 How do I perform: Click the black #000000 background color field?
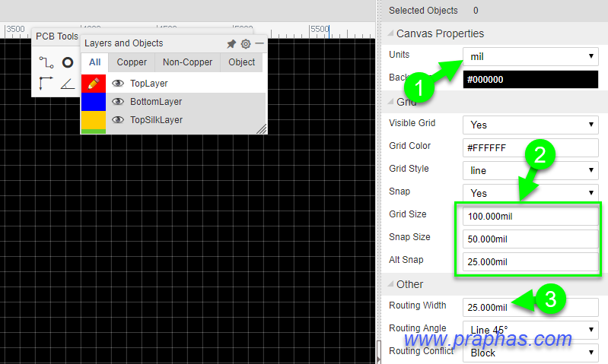click(530, 79)
